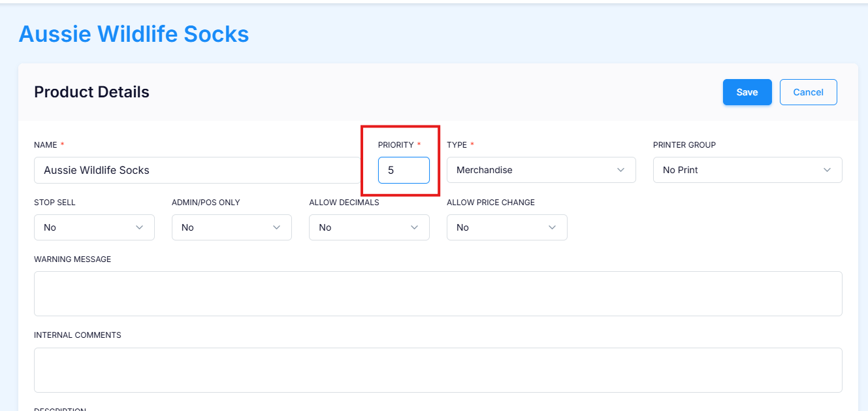The image size is (868, 411).
Task: Click the Allow Price Change chevron icon
Action: coord(552,227)
